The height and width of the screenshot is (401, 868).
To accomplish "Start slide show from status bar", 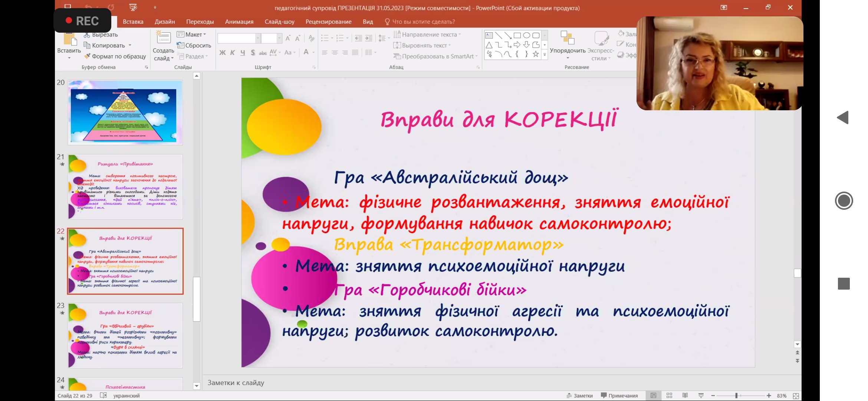I will (701, 396).
